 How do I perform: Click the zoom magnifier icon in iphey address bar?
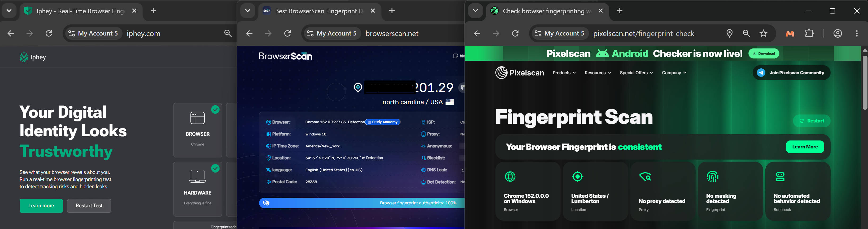pyautogui.click(x=228, y=33)
